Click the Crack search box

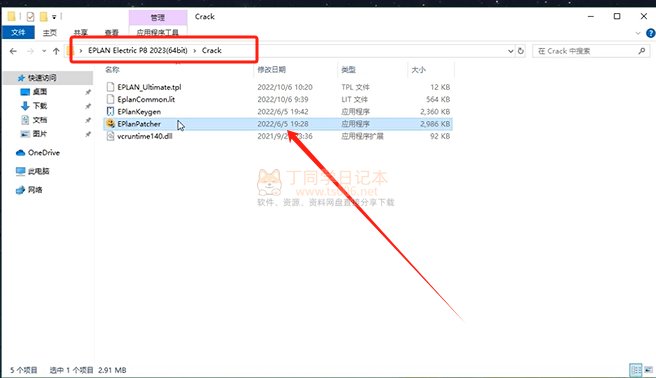[590, 51]
